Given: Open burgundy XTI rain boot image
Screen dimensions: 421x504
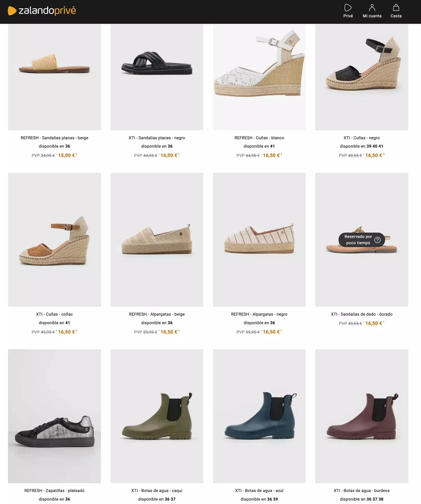Looking at the screenshot, I should [361, 416].
